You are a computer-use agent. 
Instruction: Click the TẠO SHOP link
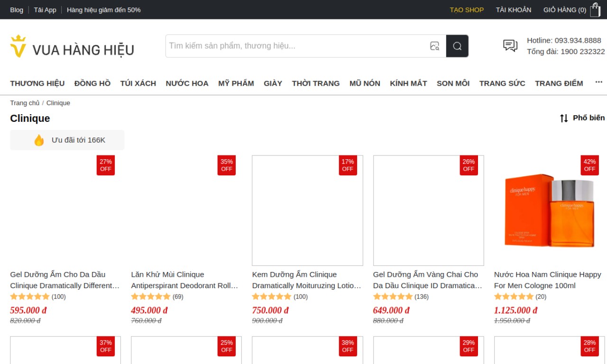[x=467, y=10]
